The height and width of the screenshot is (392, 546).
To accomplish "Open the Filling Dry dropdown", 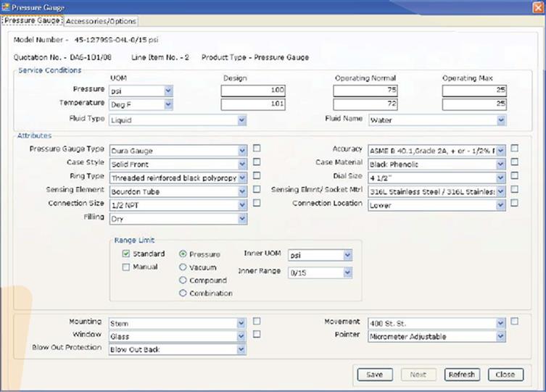I will tap(178, 219).
